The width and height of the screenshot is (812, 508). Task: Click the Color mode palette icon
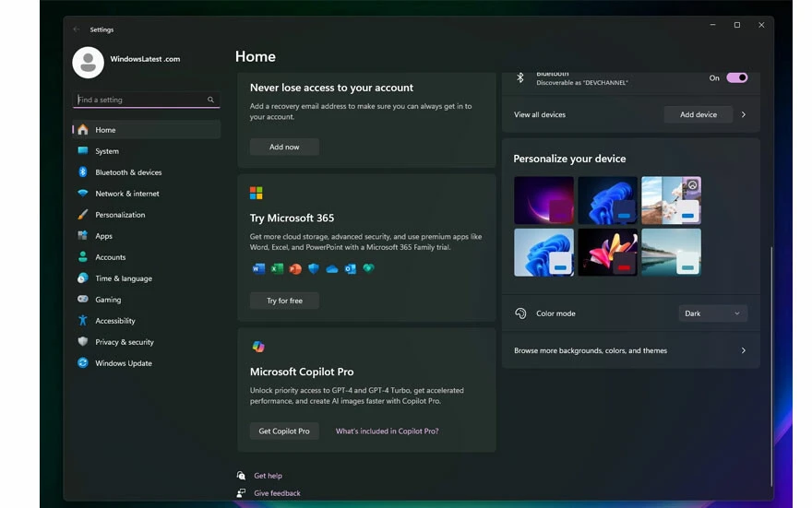click(520, 313)
